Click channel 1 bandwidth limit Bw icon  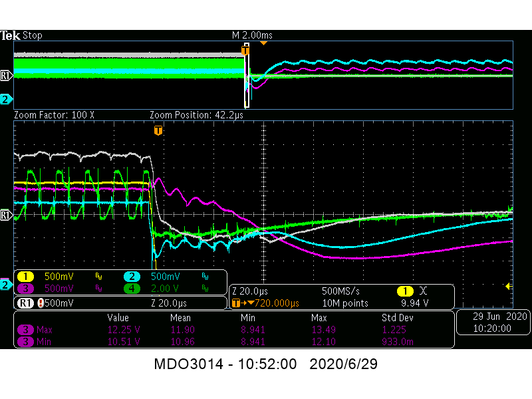(98, 277)
